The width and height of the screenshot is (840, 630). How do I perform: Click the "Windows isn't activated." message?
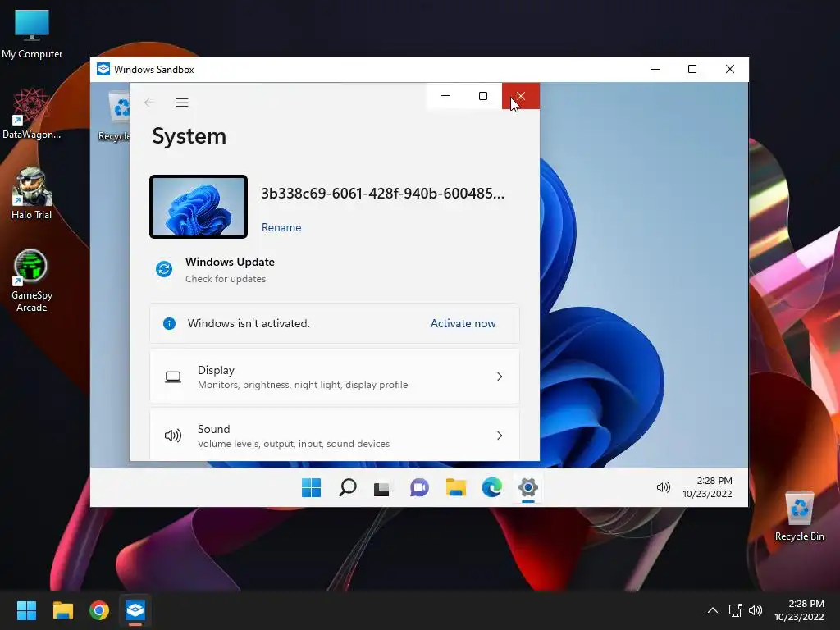click(249, 323)
